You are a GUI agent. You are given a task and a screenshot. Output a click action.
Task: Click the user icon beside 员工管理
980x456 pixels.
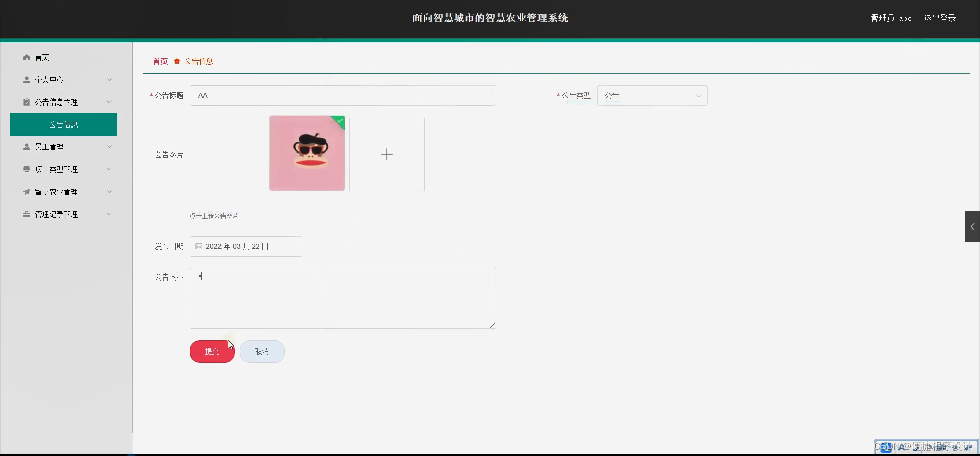(27, 147)
